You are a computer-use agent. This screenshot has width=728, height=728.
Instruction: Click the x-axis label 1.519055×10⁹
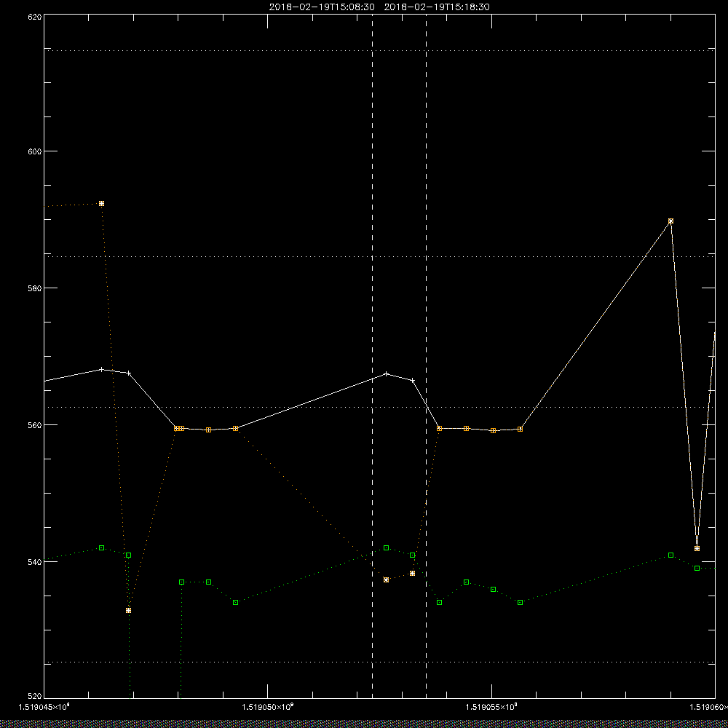click(491, 708)
